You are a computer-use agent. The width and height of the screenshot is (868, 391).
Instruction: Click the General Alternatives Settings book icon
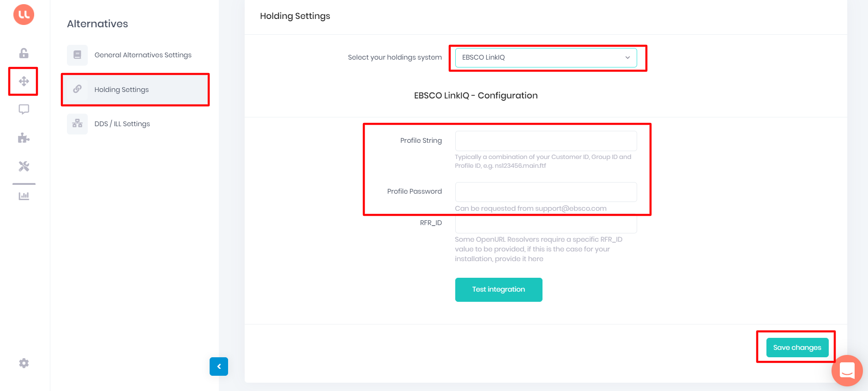click(x=77, y=55)
